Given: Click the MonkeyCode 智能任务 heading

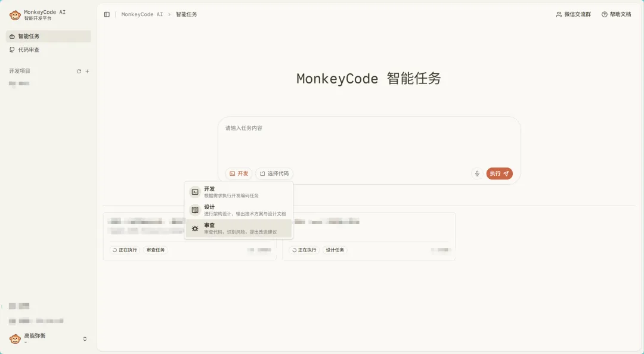Looking at the screenshot, I should pyautogui.click(x=369, y=79).
